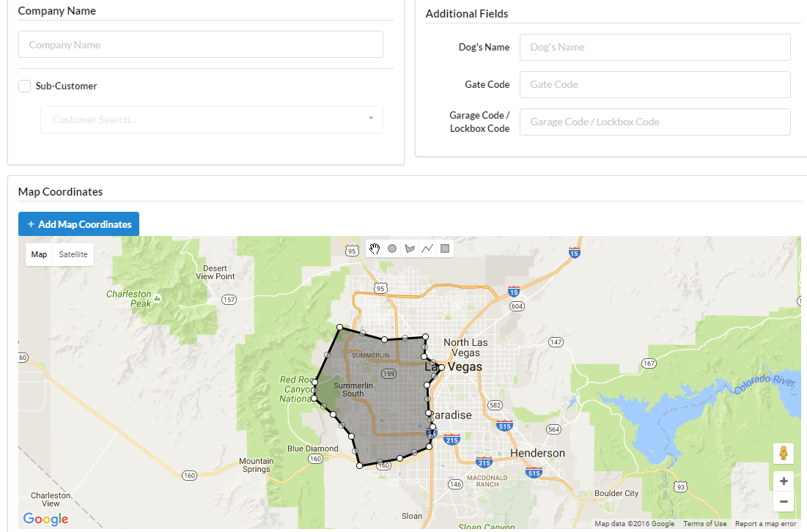
Task: Click route 147 shield on map
Action: [556, 342]
